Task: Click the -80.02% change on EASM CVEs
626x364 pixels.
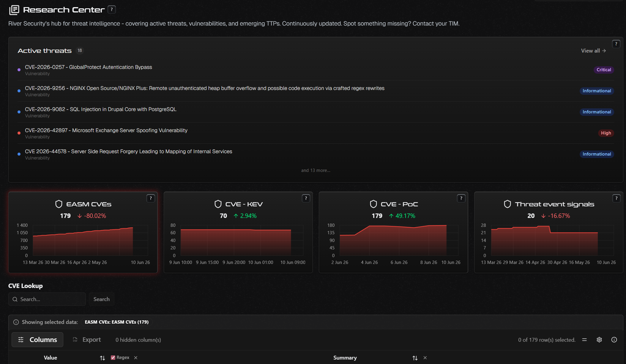Action: click(92, 216)
